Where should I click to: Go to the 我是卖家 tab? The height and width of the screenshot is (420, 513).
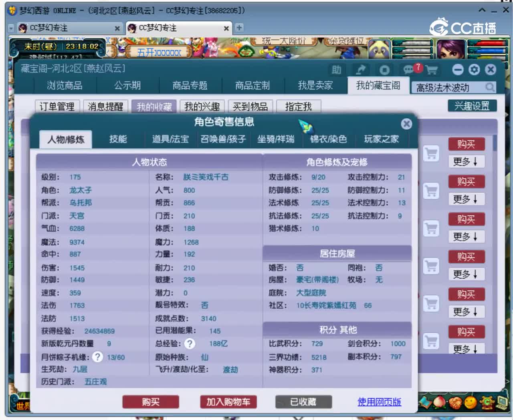(x=315, y=85)
